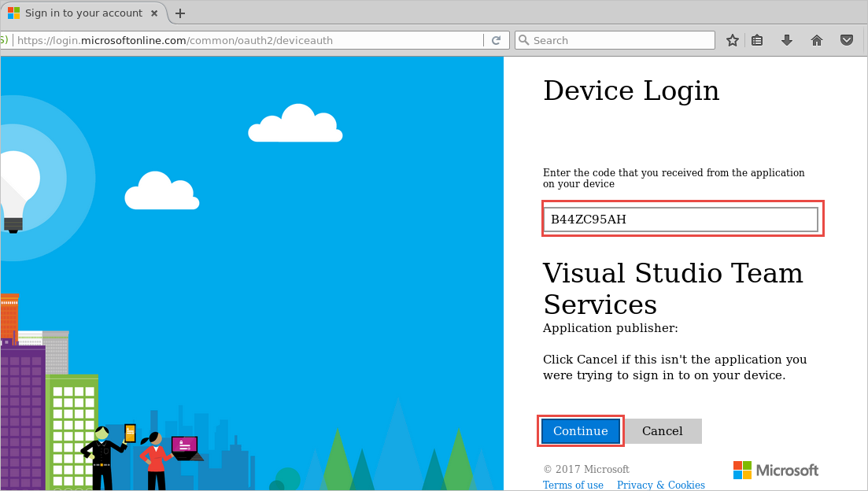Open the Terms of use page

(x=573, y=485)
